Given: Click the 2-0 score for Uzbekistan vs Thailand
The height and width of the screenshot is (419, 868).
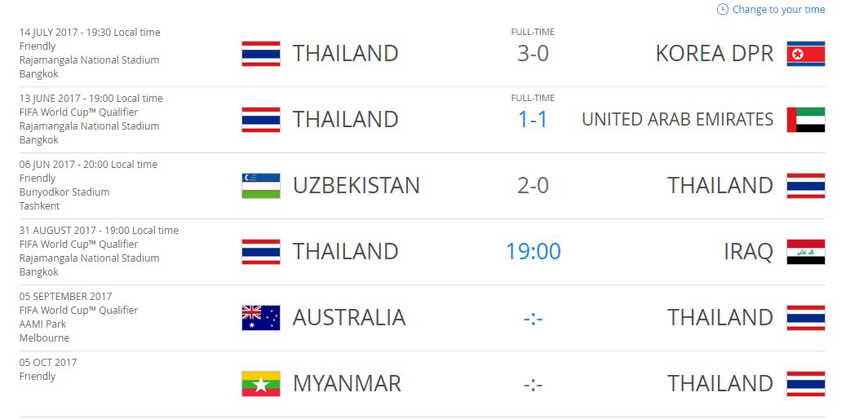Looking at the screenshot, I should click(x=533, y=185).
